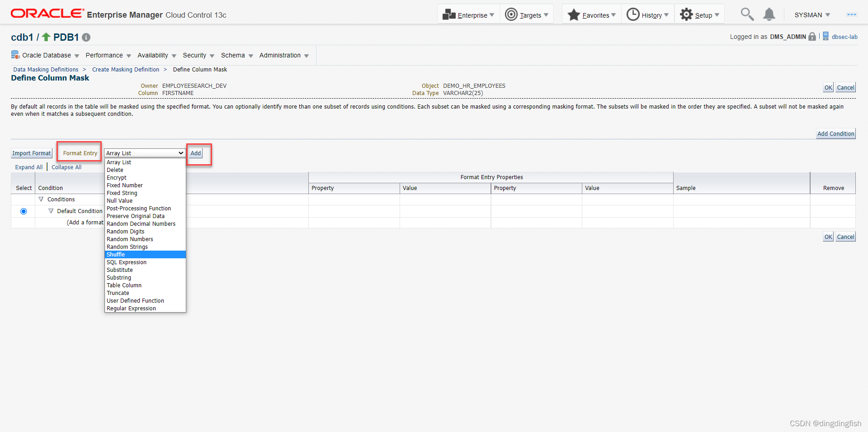Click the cdb1 container link
Screen dimensions: 868x432
coord(22,37)
